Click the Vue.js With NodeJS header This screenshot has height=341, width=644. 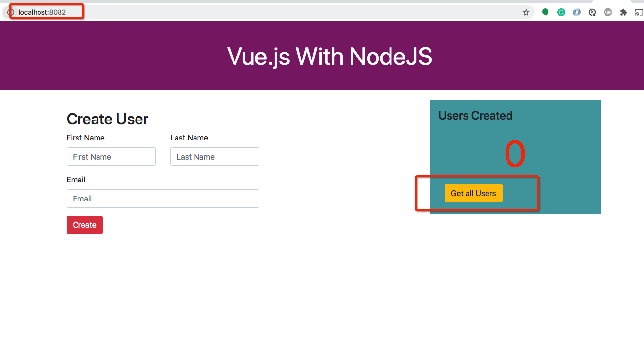tap(330, 56)
